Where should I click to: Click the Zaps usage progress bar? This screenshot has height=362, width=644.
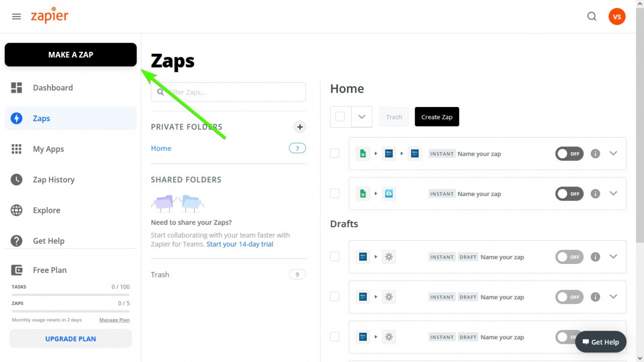tap(70, 311)
